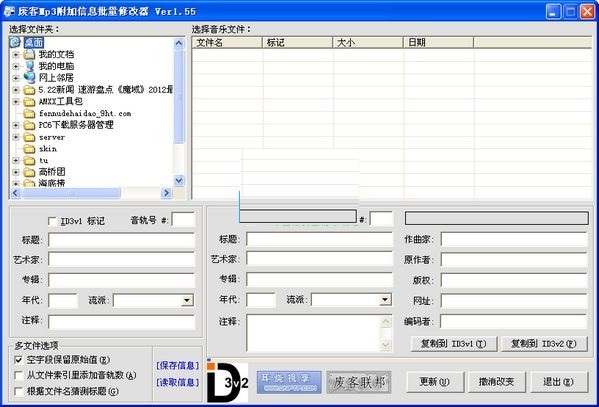Image resolution: width=599 pixels, height=407 pixels.
Task: Enable 根据文件名猜测标题 option
Action: (x=18, y=391)
